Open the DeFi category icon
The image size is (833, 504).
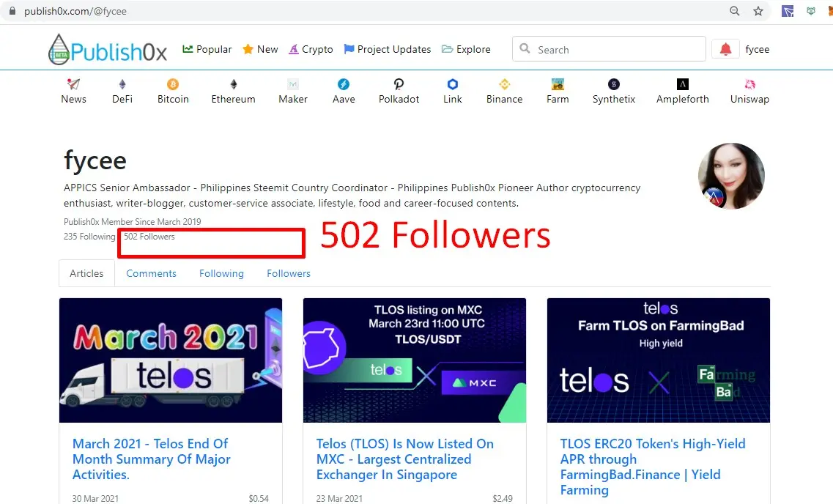(122, 84)
